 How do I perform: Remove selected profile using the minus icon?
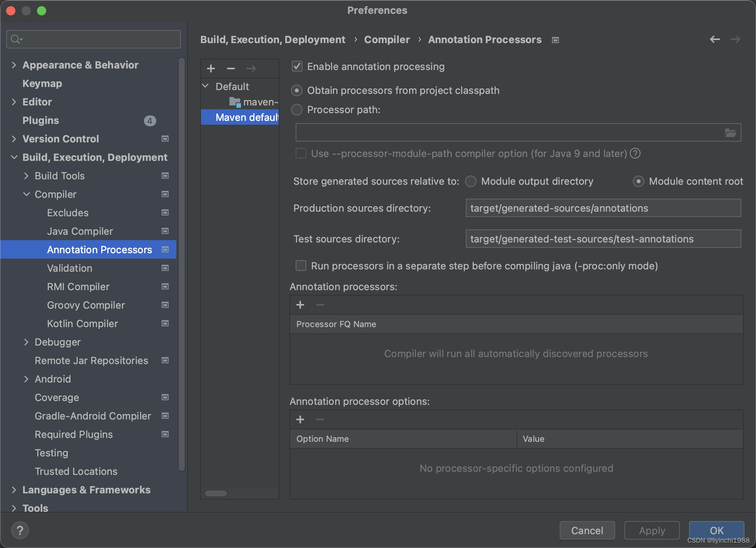click(231, 68)
